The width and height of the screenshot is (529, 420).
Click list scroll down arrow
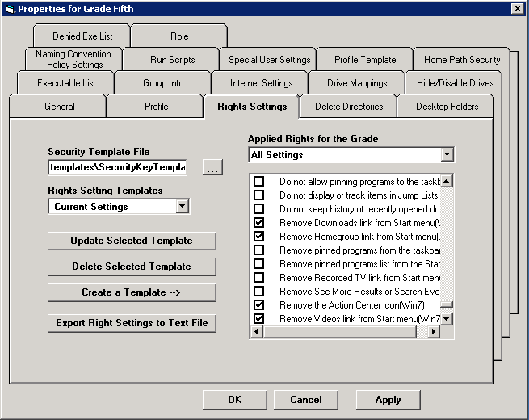pyautogui.click(x=447, y=319)
